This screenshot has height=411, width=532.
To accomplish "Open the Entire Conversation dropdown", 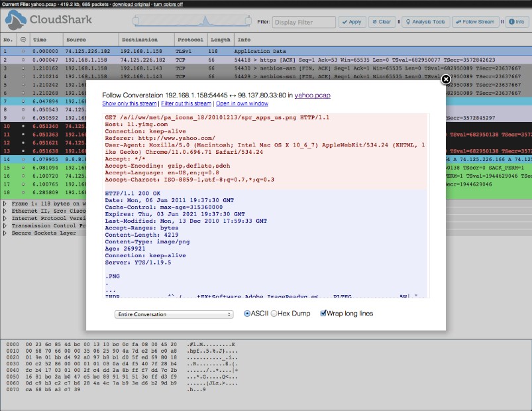I will coord(174,314).
